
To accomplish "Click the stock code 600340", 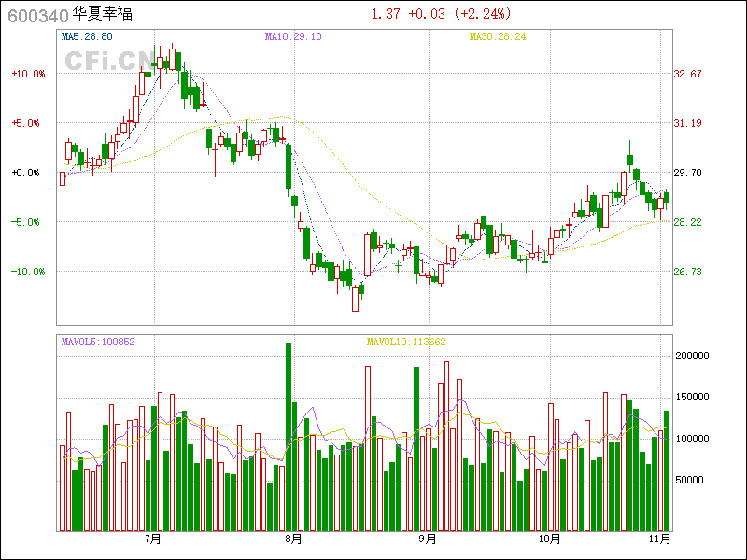I will (x=36, y=15).
